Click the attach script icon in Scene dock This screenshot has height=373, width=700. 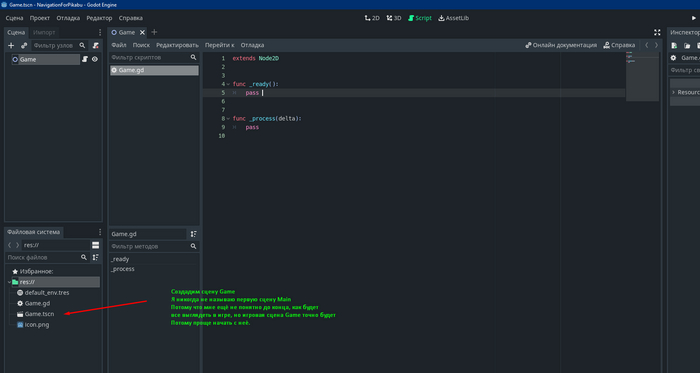(x=96, y=46)
